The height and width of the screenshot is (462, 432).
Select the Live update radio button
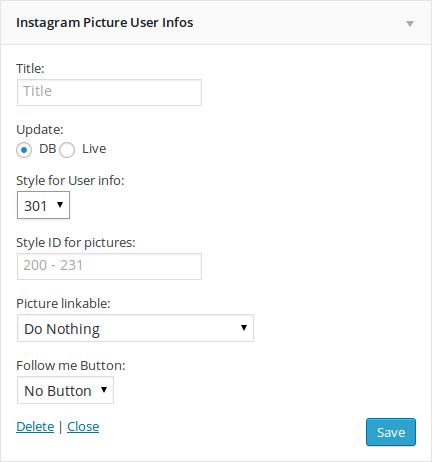[x=67, y=150]
